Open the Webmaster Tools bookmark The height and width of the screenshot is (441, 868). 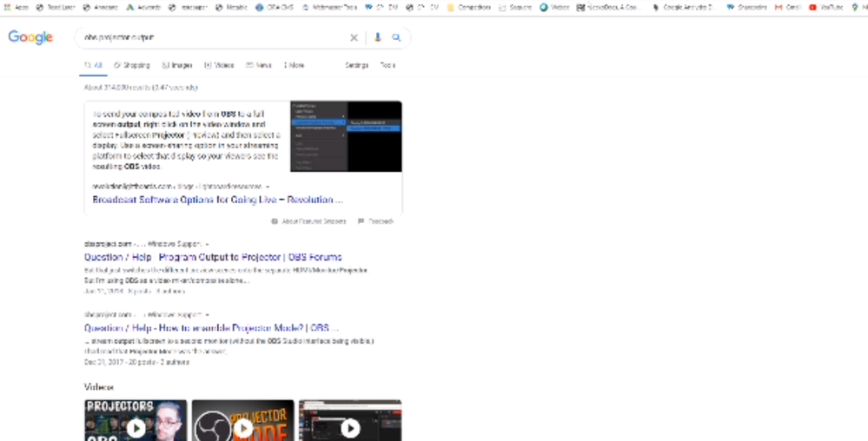coord(330,8)
